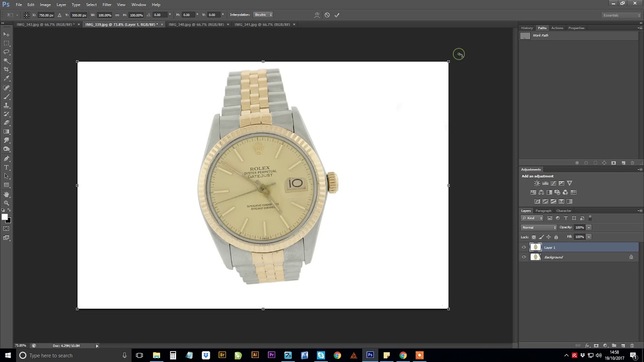
Task: Select the Pen tool
Action: [7, 158]
